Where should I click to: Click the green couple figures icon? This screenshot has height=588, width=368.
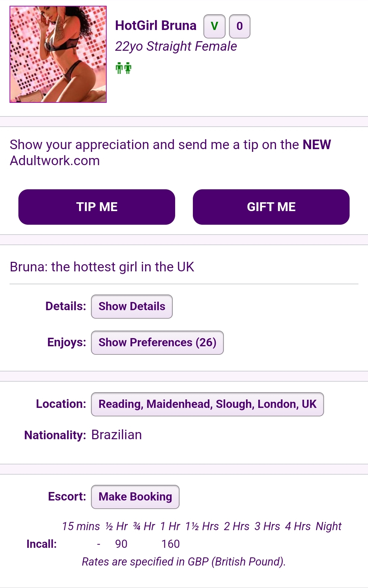(x=123, y=68)
